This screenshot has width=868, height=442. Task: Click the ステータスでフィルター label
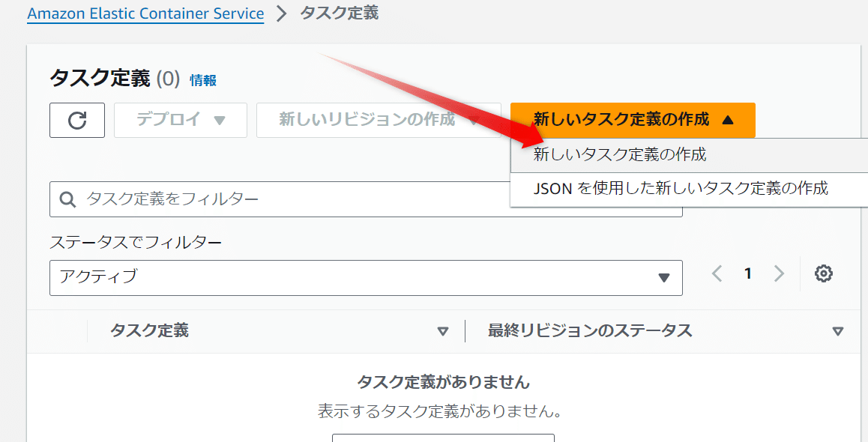[136, 242]
